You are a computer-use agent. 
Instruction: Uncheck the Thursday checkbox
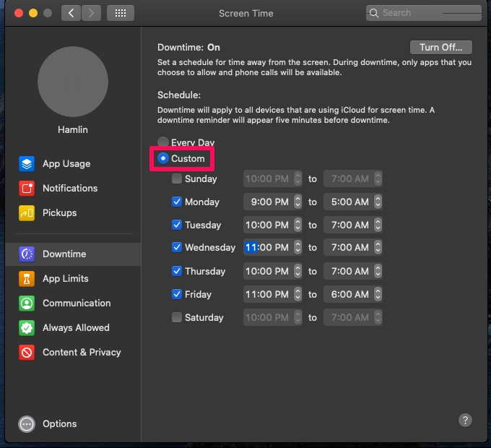(177, 271)
